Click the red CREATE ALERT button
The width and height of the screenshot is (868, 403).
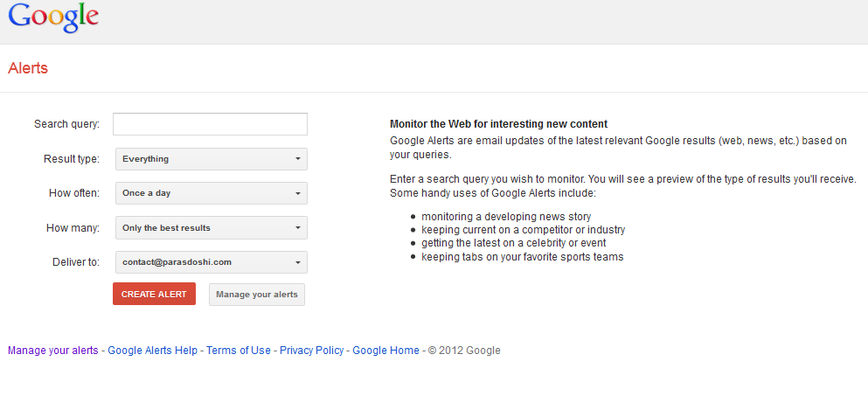click(x=154, y=294)
